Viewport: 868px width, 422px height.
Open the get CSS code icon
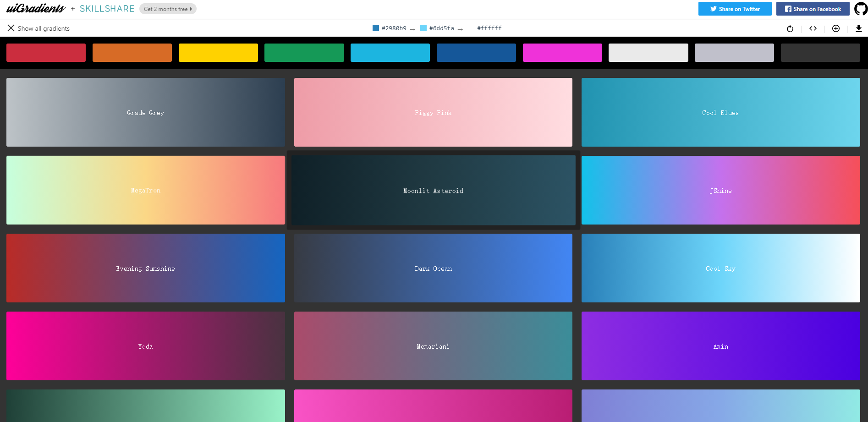pyautogui.click(x=813, y=28)
